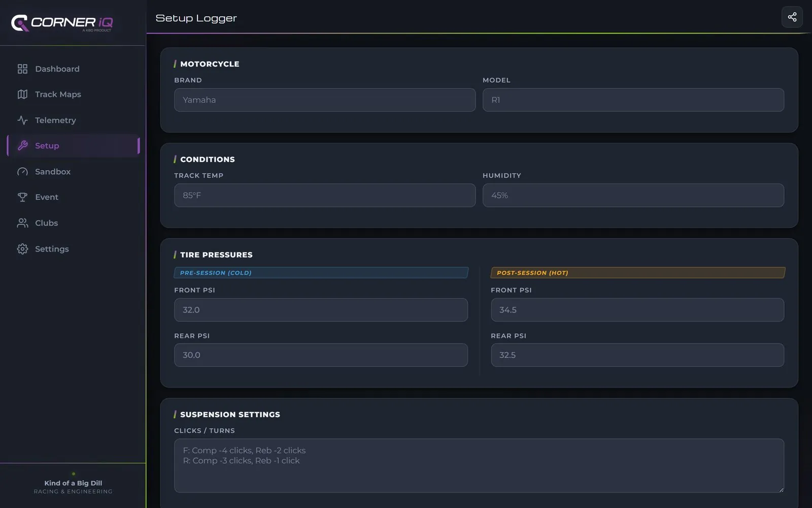The image size is (812, 508).
Task: Click the "Setup Logger" page title
Action: [x=196, y=18]
